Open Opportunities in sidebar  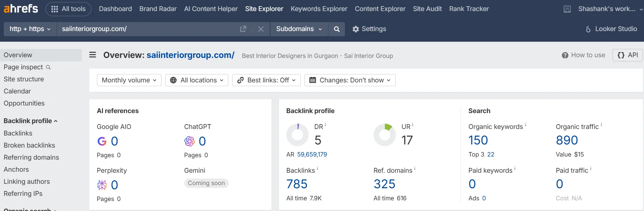(24, 103)
